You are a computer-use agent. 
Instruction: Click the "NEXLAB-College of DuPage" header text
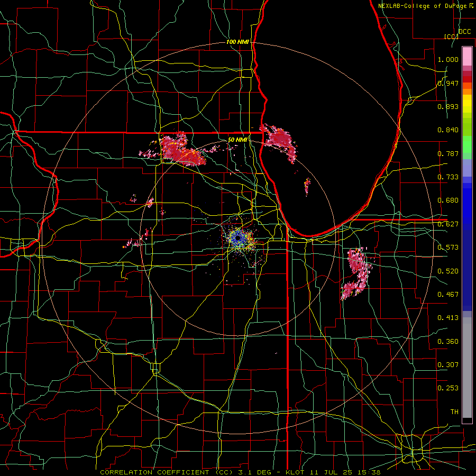pyautogui.click(x=423, y=6)
